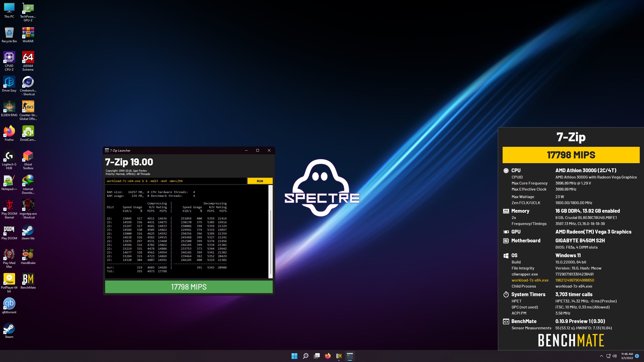Click the CPU section icon in BenchMate panel
The image size is (644, 362).
pos(506,170)
